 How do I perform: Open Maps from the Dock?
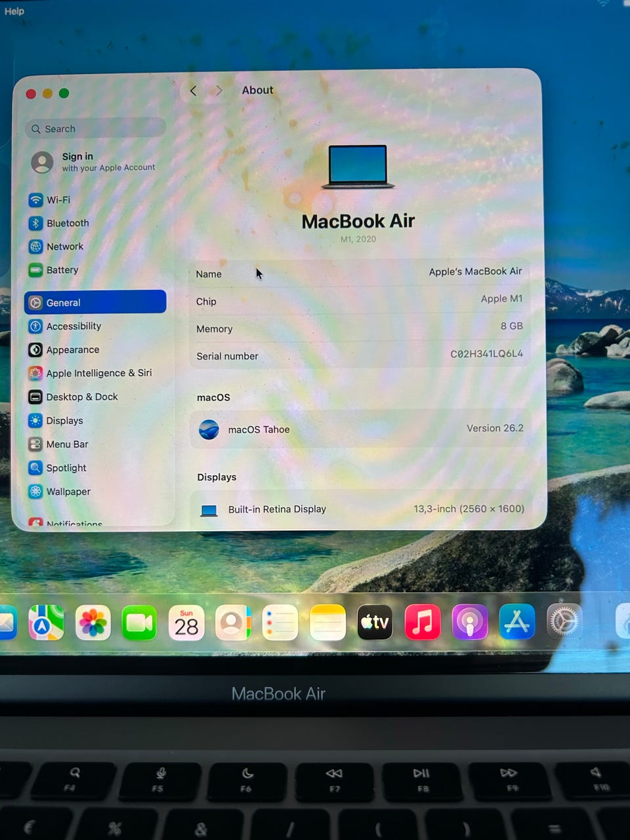click(x=46, y=623)
